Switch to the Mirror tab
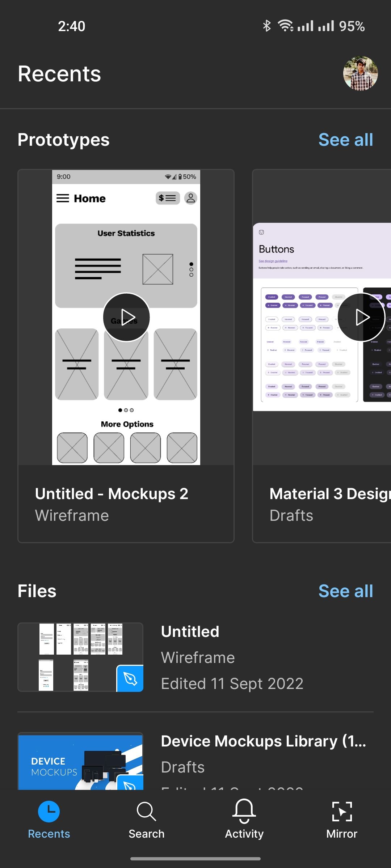 (x=342, y=820)
